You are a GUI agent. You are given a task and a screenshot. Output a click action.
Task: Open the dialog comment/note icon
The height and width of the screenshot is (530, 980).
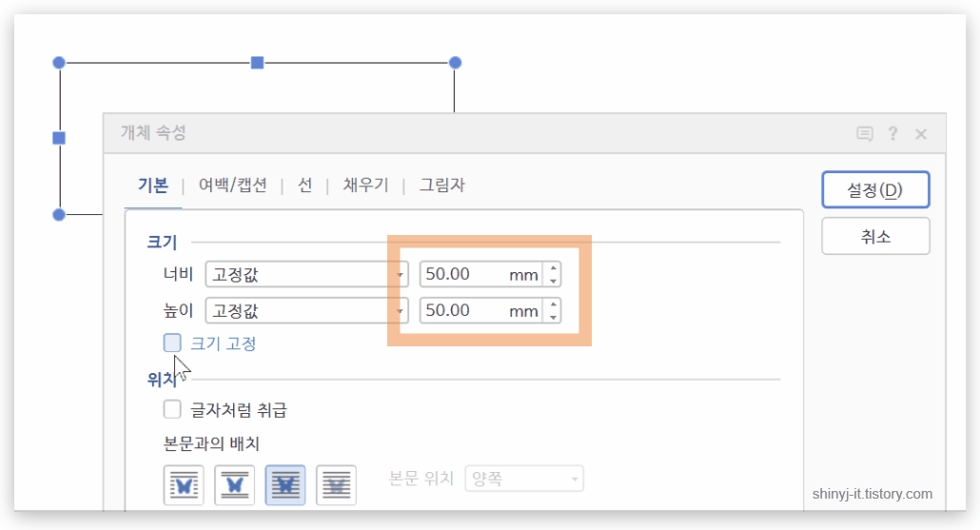tap(864, 134)
